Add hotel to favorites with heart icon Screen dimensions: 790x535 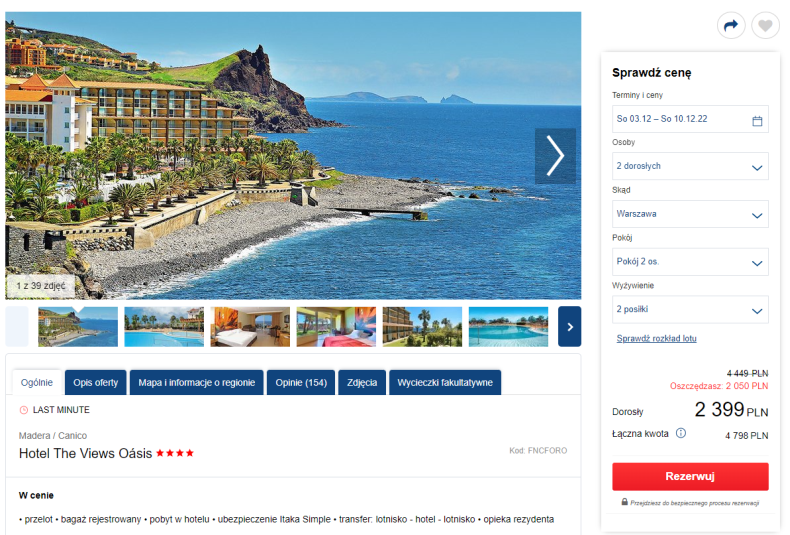click(x=765, y=25)
